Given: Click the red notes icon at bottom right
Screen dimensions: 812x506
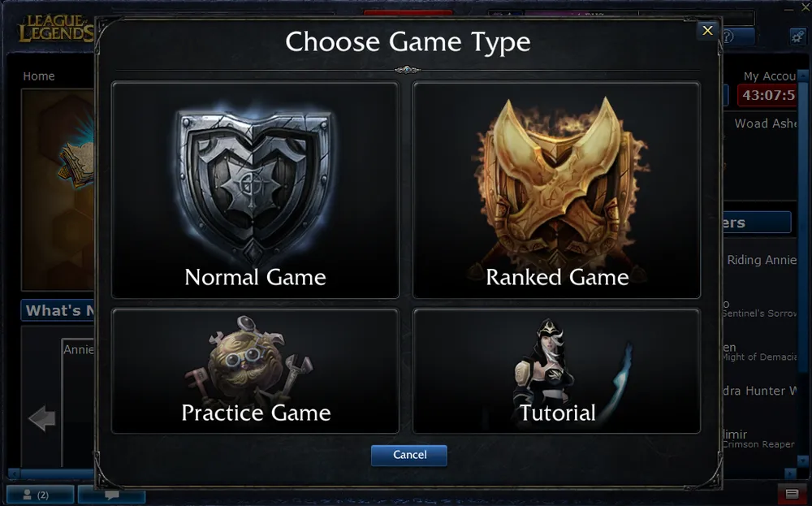Looking at the screenshot, I should 791,494.
